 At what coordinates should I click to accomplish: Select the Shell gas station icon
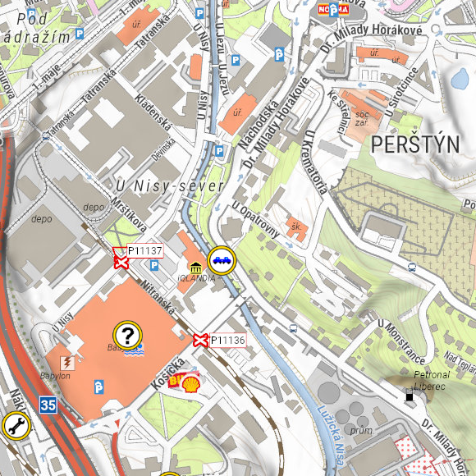191,384
